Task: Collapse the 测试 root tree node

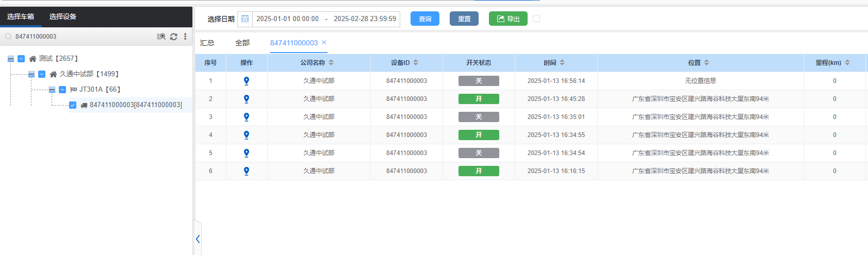Action: (11, 59)
